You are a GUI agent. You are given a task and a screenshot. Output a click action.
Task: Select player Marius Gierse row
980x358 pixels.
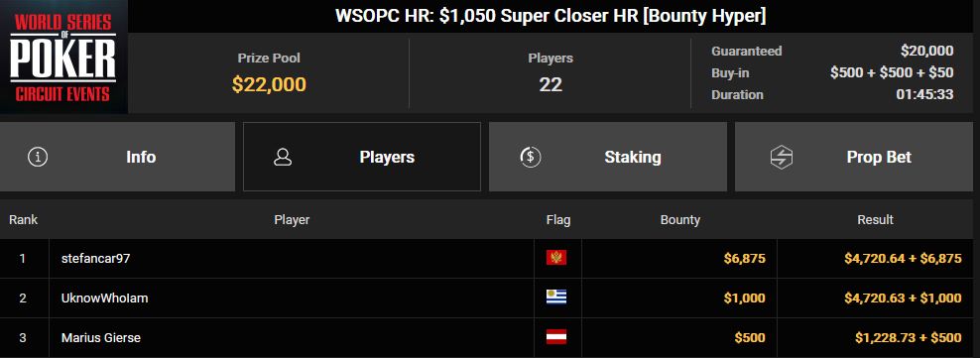(490, 338)
